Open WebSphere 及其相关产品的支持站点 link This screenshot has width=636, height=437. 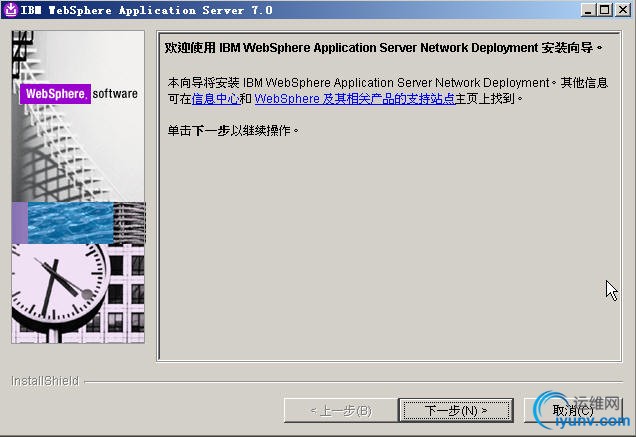355,99
